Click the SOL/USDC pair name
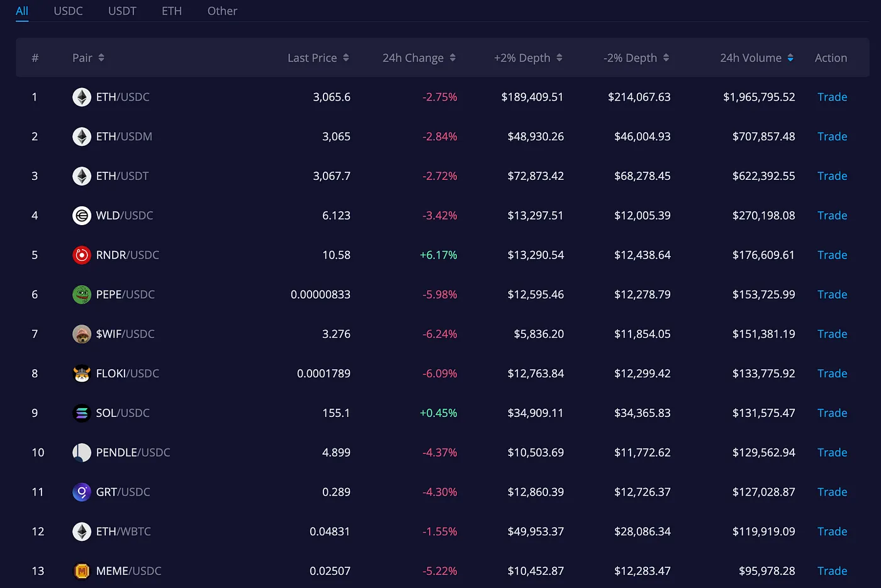 pos(123,413)
